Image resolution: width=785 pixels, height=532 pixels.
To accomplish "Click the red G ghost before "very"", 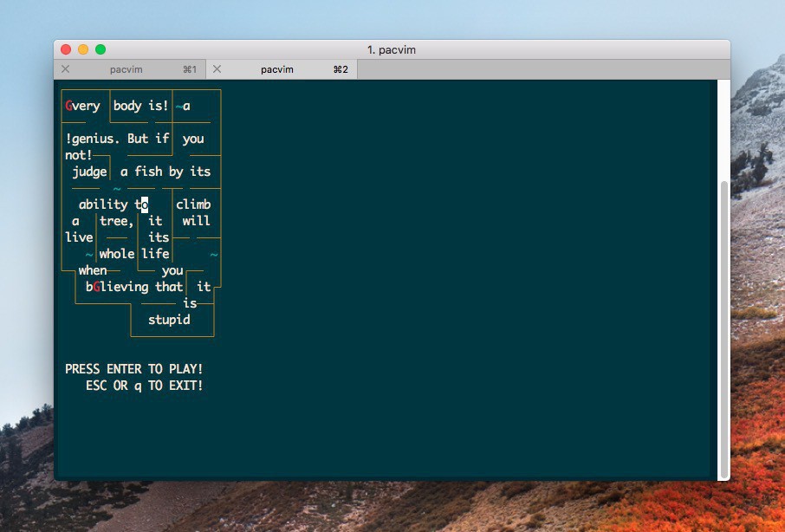I will point(68,107).
